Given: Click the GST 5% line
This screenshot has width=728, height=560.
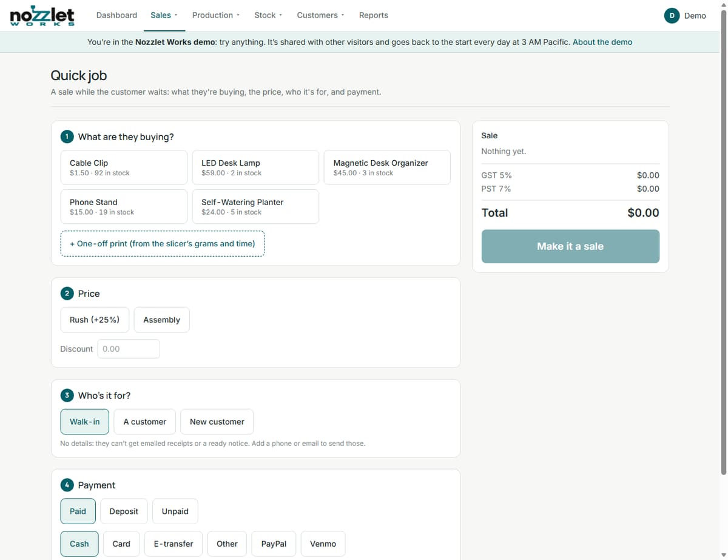Looking at the screenshot, I should click(x=570, y=175).
